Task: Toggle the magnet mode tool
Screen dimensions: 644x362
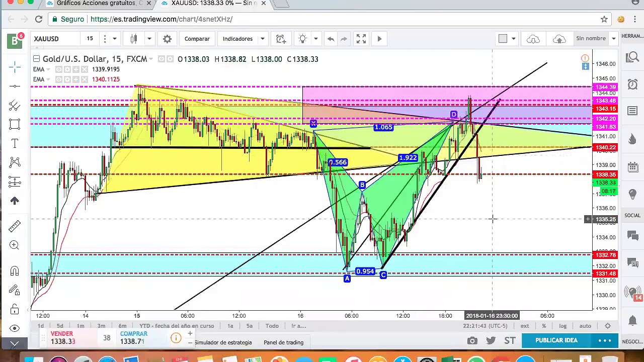Action: (15, 271)
